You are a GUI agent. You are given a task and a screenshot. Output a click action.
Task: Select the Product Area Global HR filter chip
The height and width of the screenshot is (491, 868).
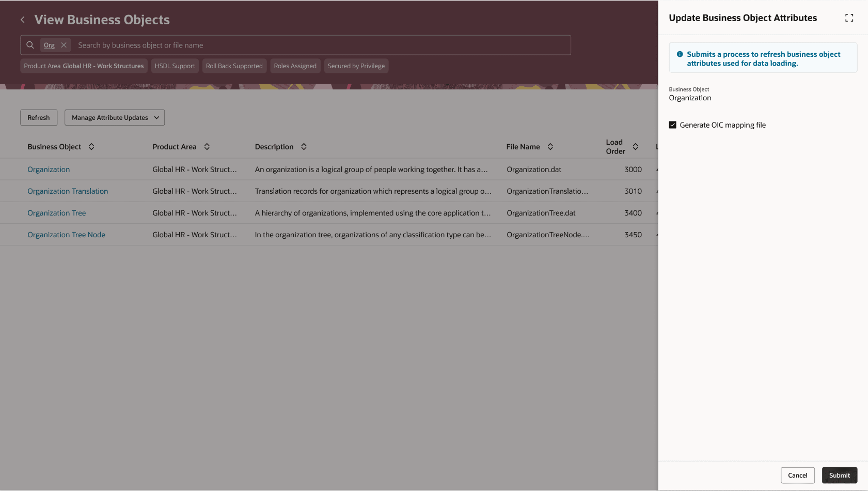84,66
